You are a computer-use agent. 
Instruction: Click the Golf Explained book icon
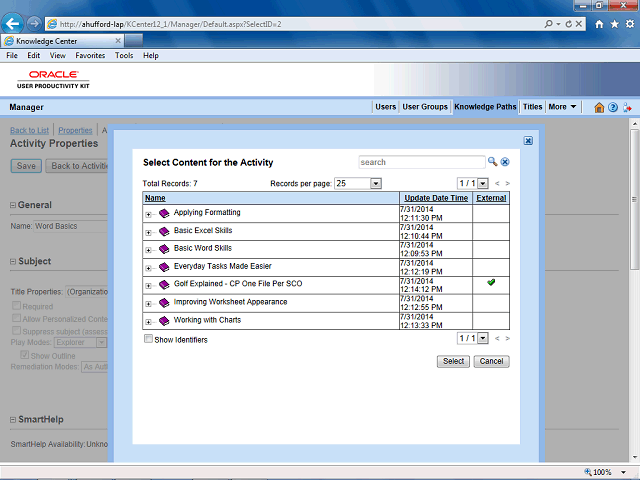pyautogui.click(x=164, y=284)
